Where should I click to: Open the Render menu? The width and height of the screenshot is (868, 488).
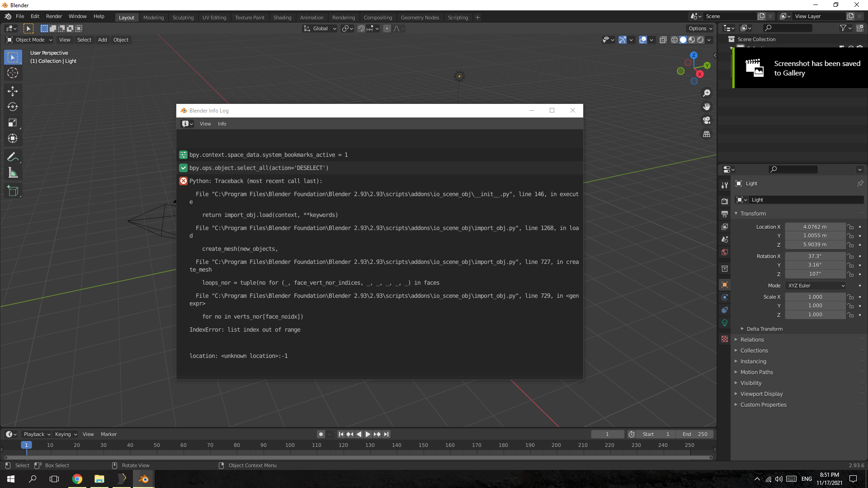(54, 16)
